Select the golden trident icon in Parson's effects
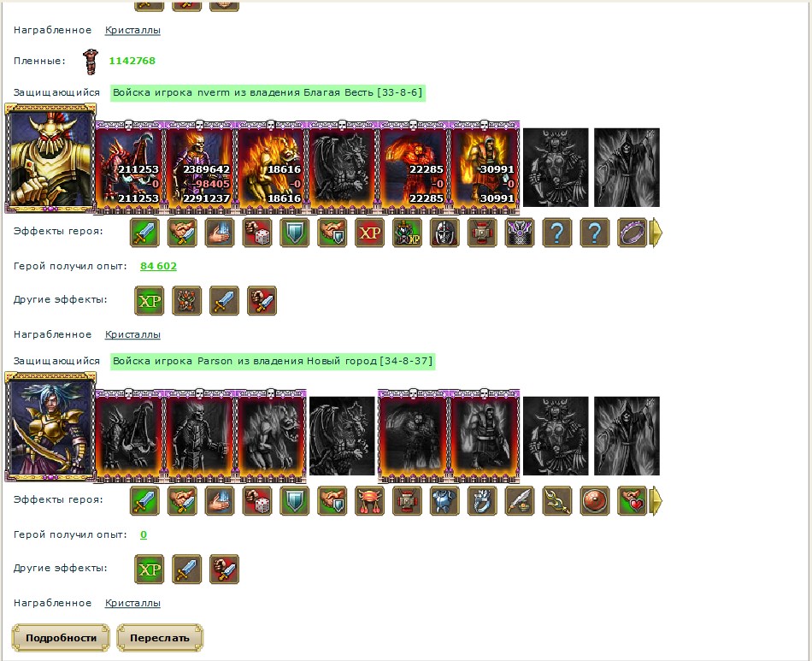Screen dimensions: 812x661 [x=556, y=501]
